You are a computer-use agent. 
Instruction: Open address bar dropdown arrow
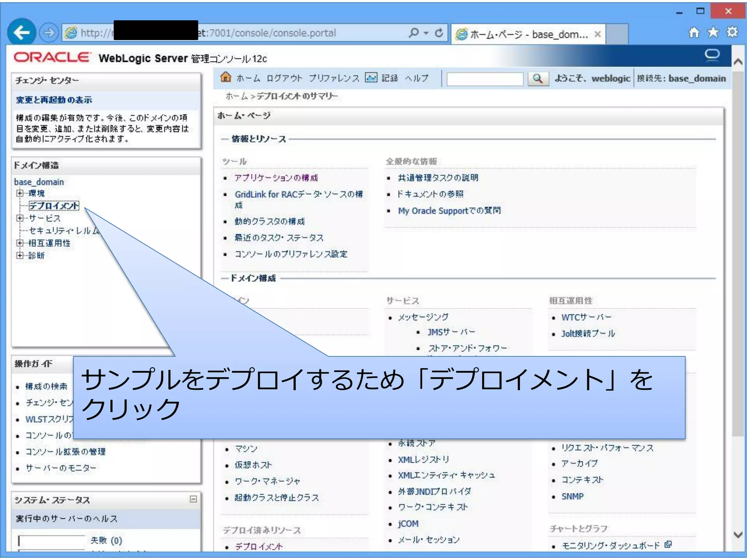[x=426, y=33]
